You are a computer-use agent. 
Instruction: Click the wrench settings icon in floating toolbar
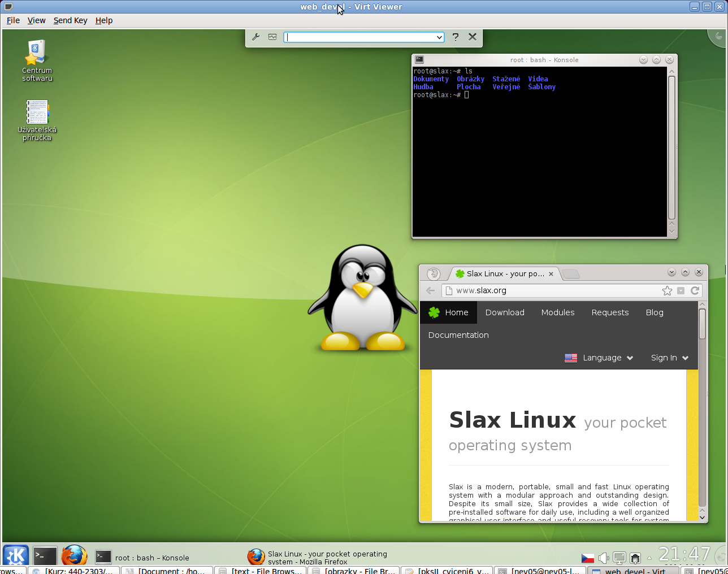point(255,37)
